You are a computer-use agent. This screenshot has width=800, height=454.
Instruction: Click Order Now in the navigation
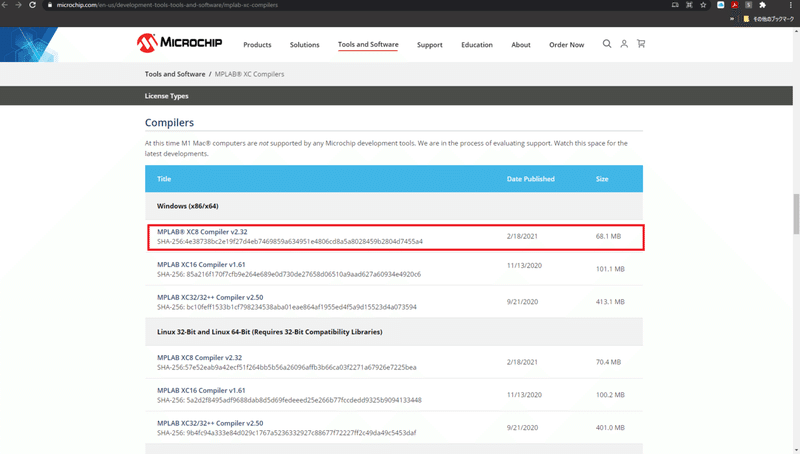coord(566,45)
